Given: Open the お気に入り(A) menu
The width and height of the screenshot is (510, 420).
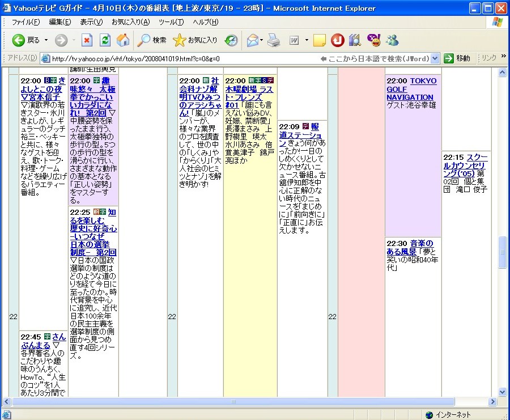Looking at the screenshot, I should tap(130, 22).
